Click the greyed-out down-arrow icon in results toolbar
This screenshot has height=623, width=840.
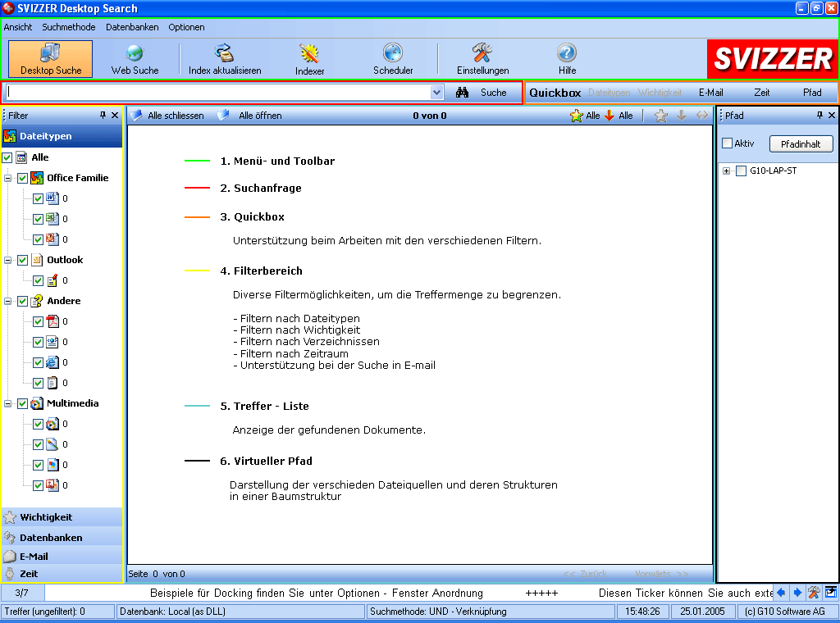click(x=682, y=115)
